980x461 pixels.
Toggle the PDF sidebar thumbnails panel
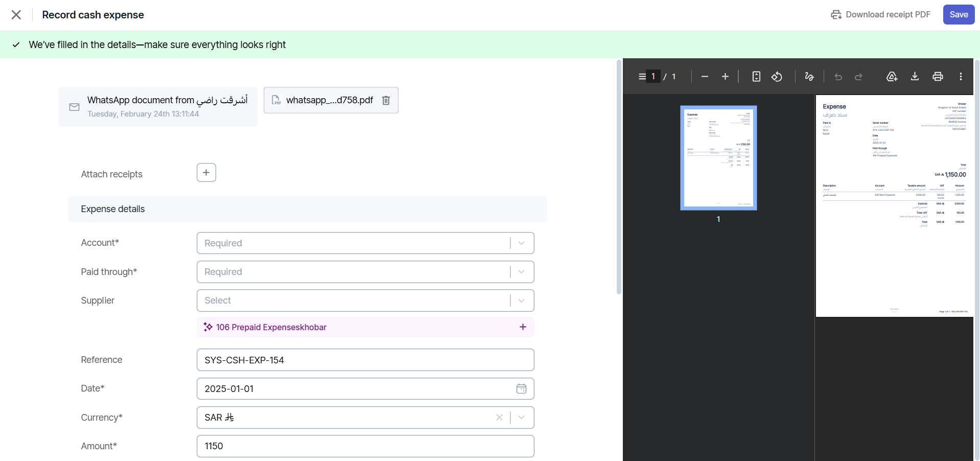click(x=642, y=77)
